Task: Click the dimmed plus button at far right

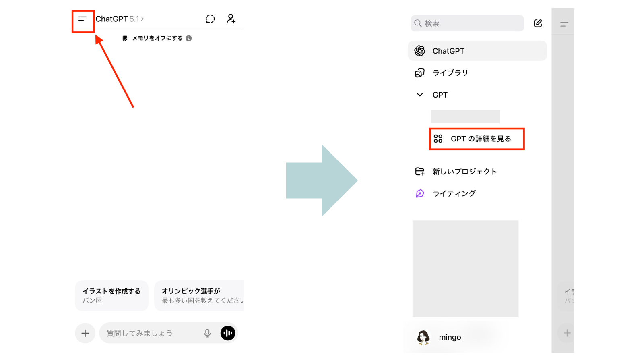Action: [x=567, y=333]
